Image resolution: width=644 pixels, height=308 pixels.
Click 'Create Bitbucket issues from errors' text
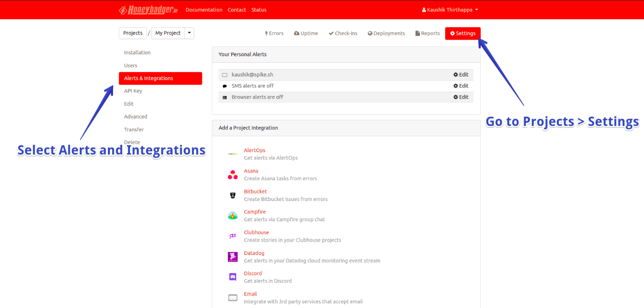coord(286,199)
